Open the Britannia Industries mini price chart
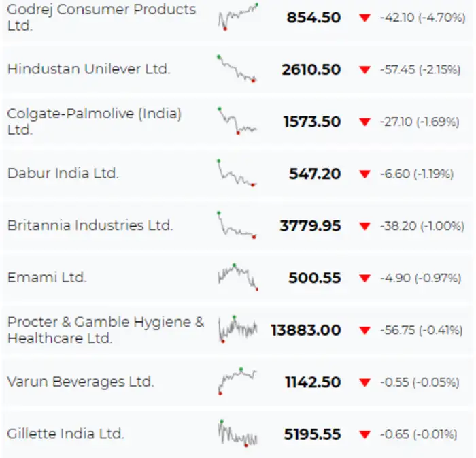Image resolution: width=476 pixels, height=458 pixels. (x=237, y=225)
